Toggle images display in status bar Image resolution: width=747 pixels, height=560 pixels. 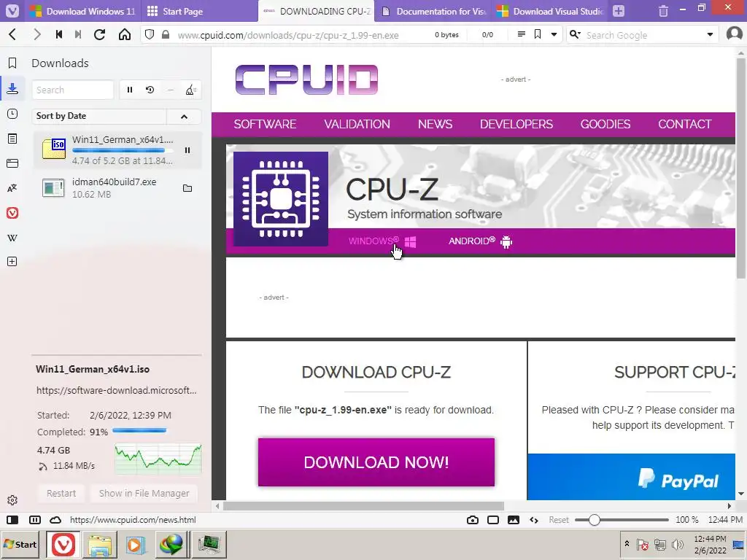coord(514,520)
